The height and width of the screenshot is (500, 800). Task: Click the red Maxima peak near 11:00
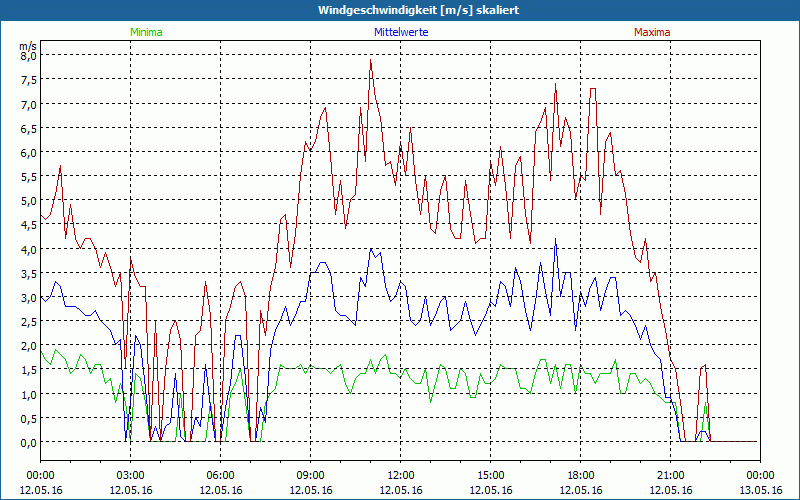pos(371,60)
